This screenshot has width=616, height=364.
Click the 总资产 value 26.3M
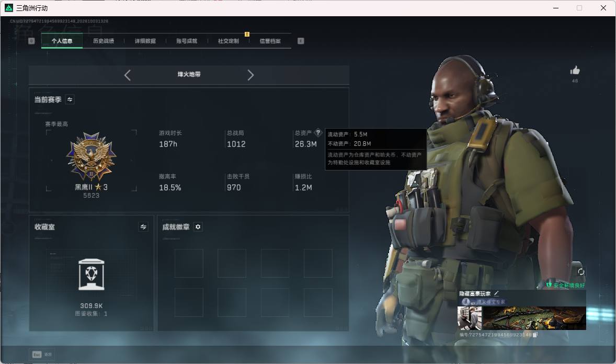pyautogui.click(x=305, y=144)
